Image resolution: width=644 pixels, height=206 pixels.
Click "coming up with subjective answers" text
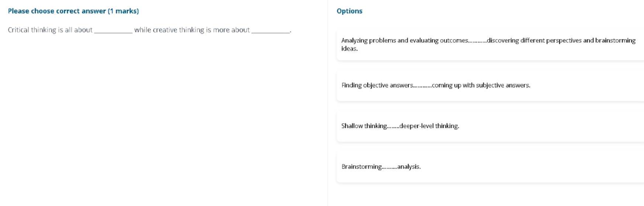[480, 85]
